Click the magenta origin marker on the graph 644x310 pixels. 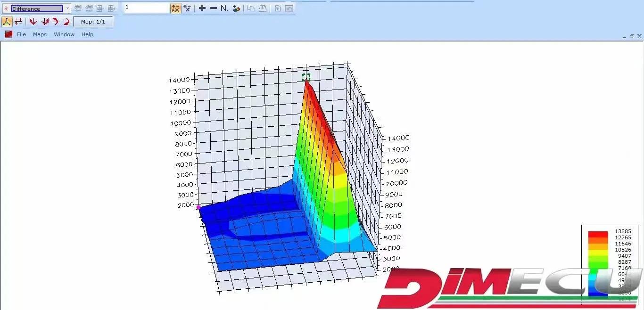198,207
